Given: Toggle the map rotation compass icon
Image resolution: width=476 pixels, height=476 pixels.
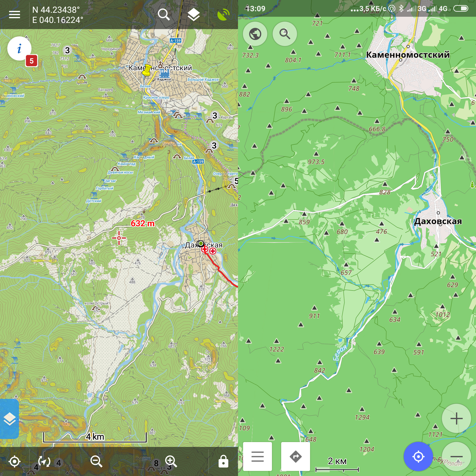Looking at the screenshot, I should 44,462.
